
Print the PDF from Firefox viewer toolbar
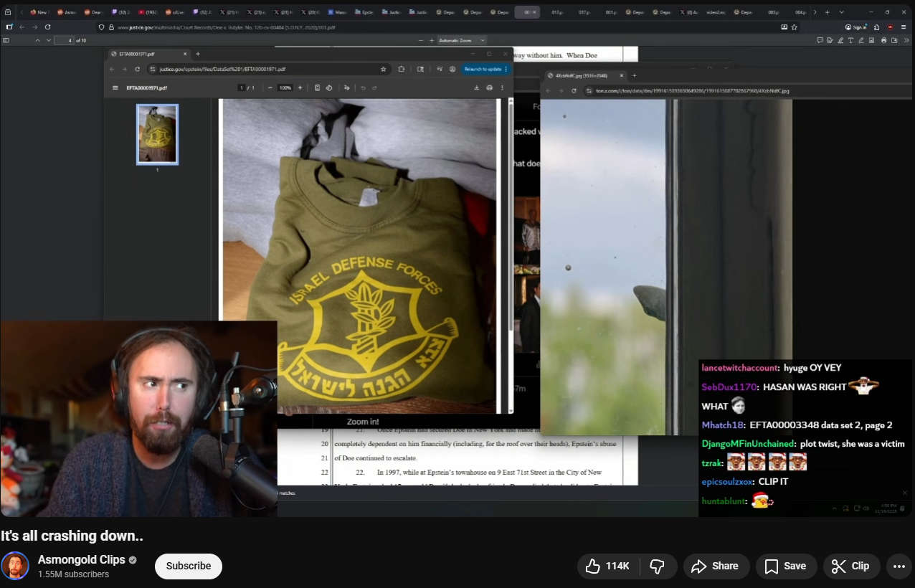pyautogui.click(x=883, y=40)
